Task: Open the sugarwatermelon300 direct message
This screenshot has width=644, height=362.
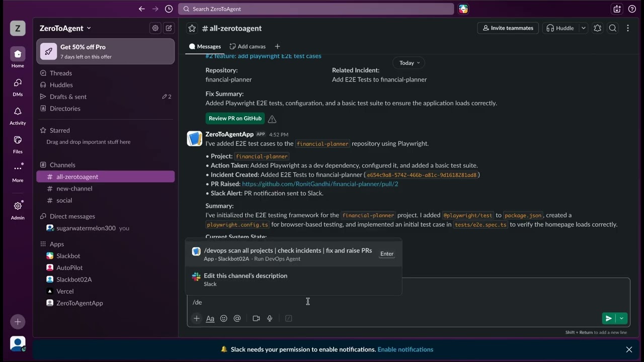Action: (x=106, y=228)
